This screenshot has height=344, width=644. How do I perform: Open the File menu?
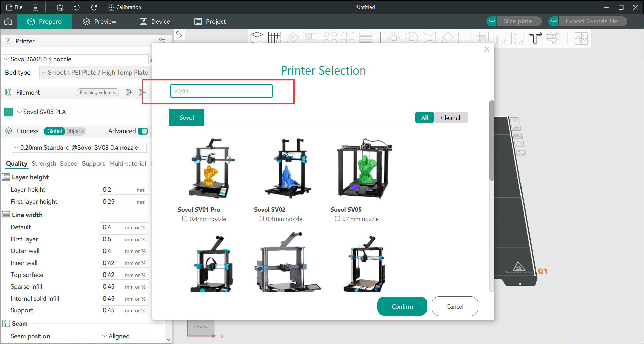coord(14,7)
